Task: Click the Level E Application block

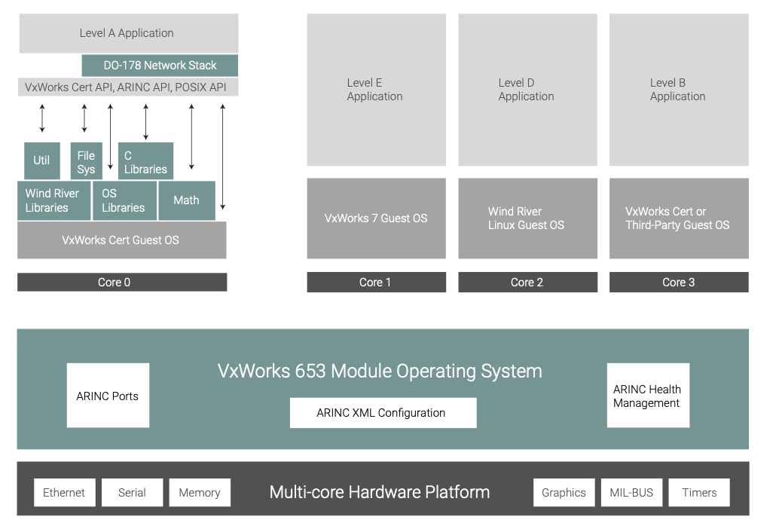Action: 376,90
